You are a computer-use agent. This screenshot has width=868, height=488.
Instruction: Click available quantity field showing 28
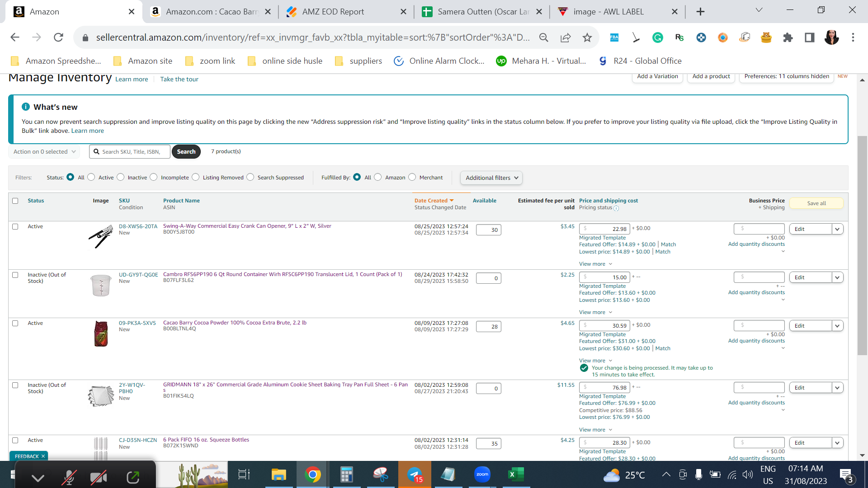click(x=488, y=327)
